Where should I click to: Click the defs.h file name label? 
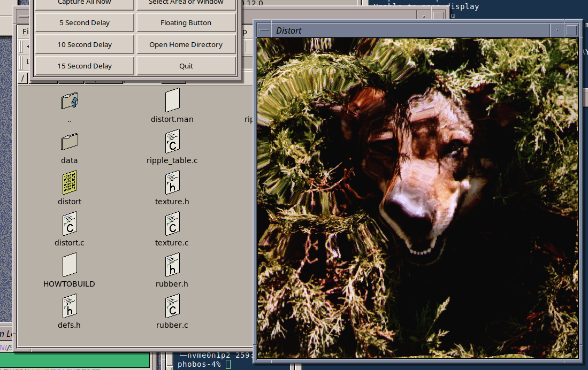pyautogui.click(x=69, y=325)
